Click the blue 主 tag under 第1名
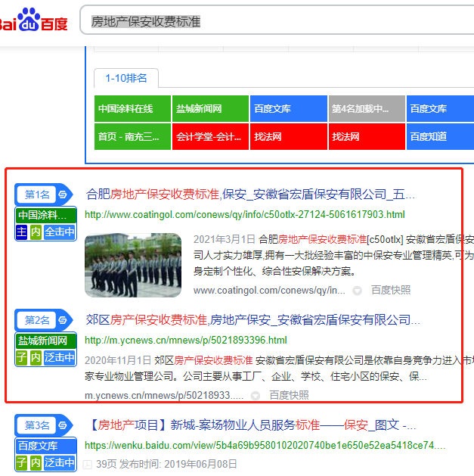 coord(21,232)
